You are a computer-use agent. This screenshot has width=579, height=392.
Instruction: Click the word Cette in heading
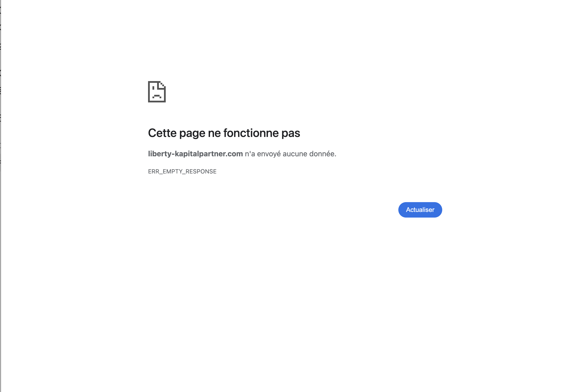point(162,133)
